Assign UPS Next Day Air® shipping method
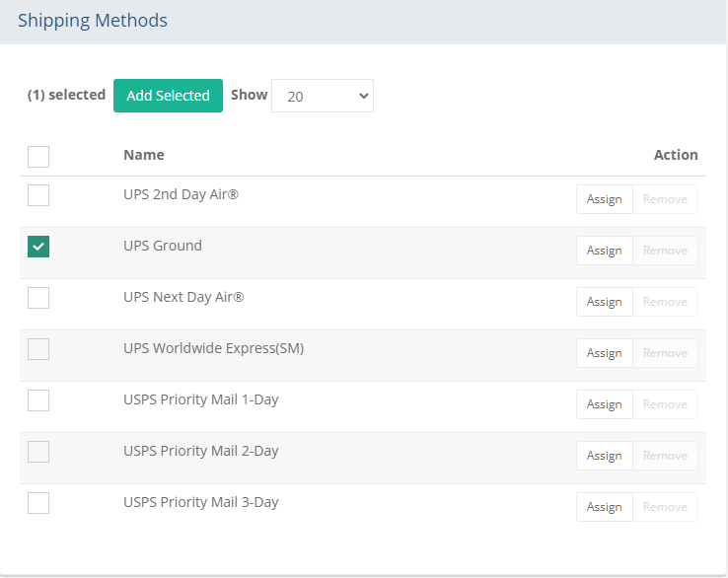Image resolution: width=728 pixels, height=578 pixels. (604, 302)
